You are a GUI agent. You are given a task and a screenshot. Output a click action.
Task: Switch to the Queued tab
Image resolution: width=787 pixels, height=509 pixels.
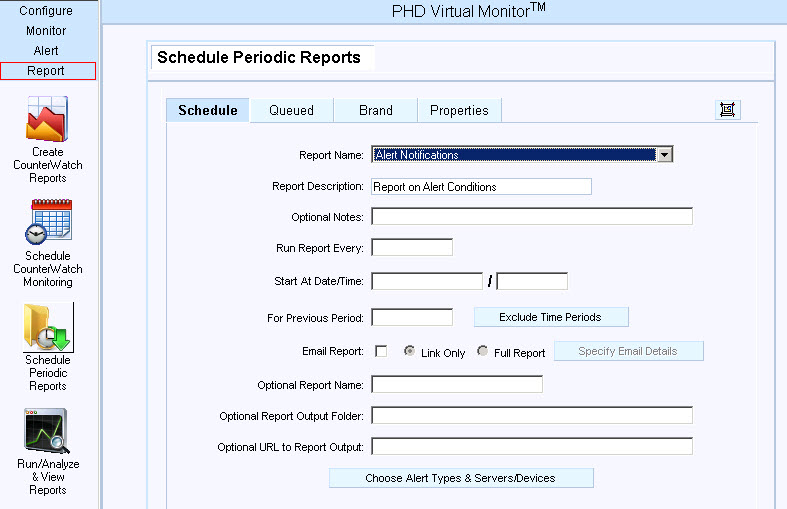tap(291, 110)
